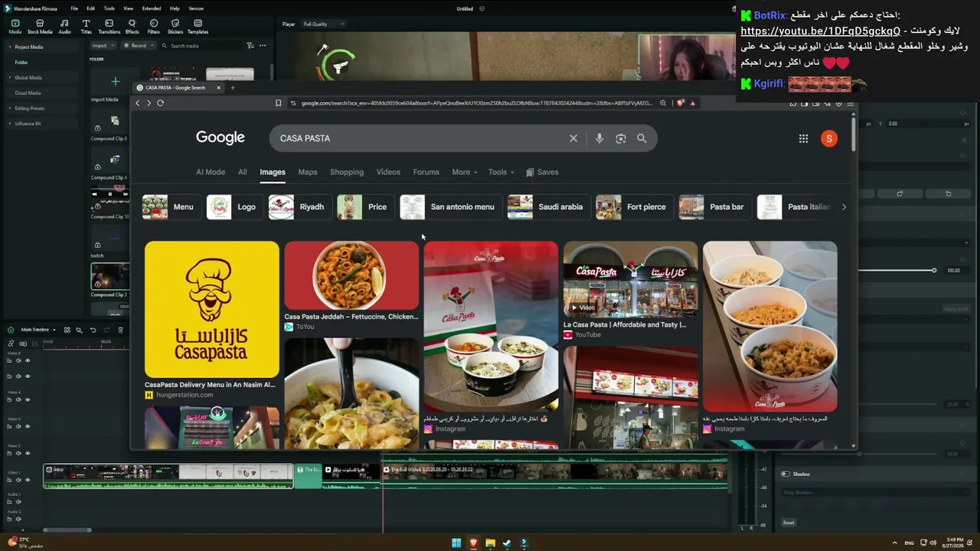Open the Titles panel in Filmora
Screen dimensions: 980x551
coord(86,27)
